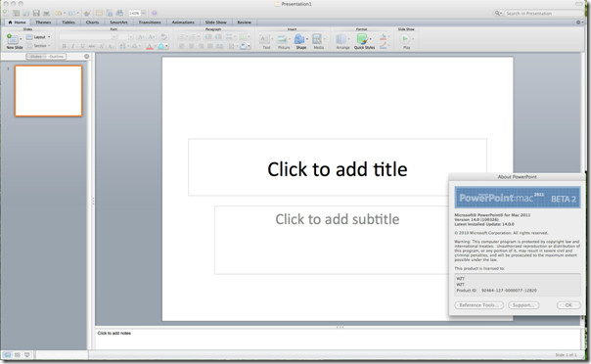
Task: Click the decrease font size icon
Action: coord(152,37)
